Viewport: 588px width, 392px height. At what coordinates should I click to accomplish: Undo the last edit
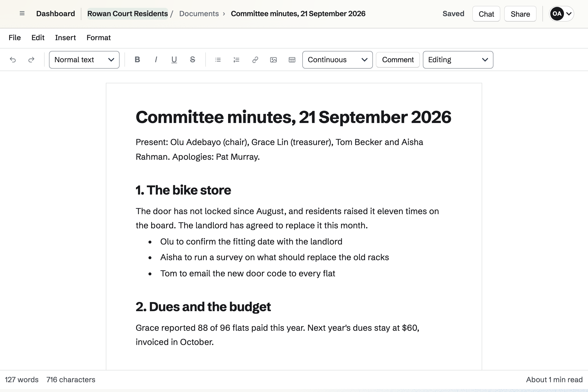click(13, 60)
